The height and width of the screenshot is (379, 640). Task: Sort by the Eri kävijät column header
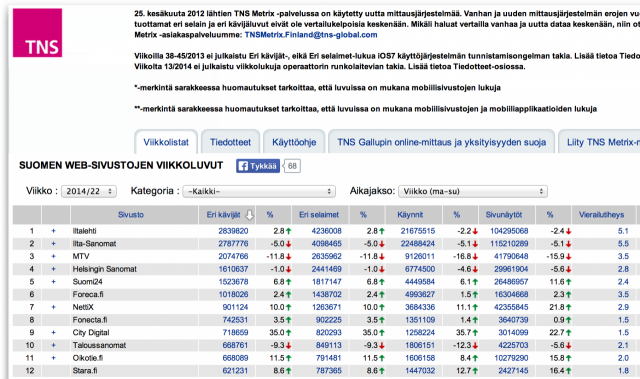point(223,215)
